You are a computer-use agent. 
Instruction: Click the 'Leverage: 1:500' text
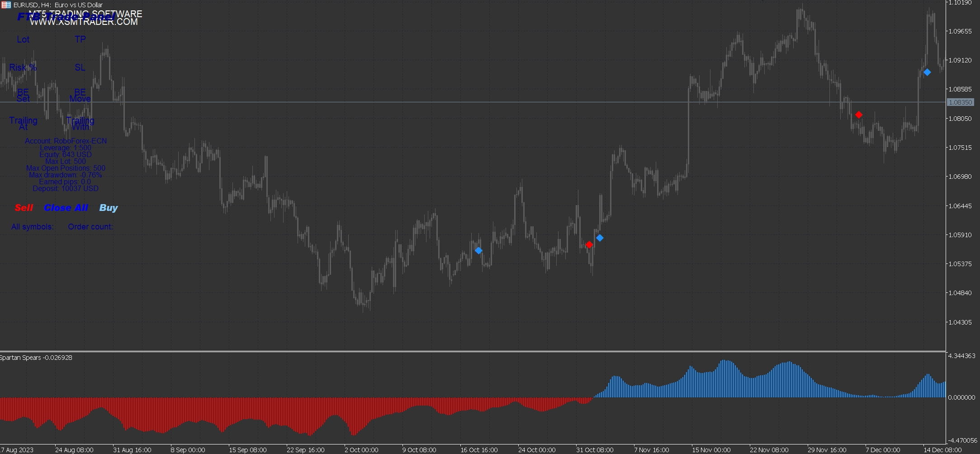tap(66, 148)
